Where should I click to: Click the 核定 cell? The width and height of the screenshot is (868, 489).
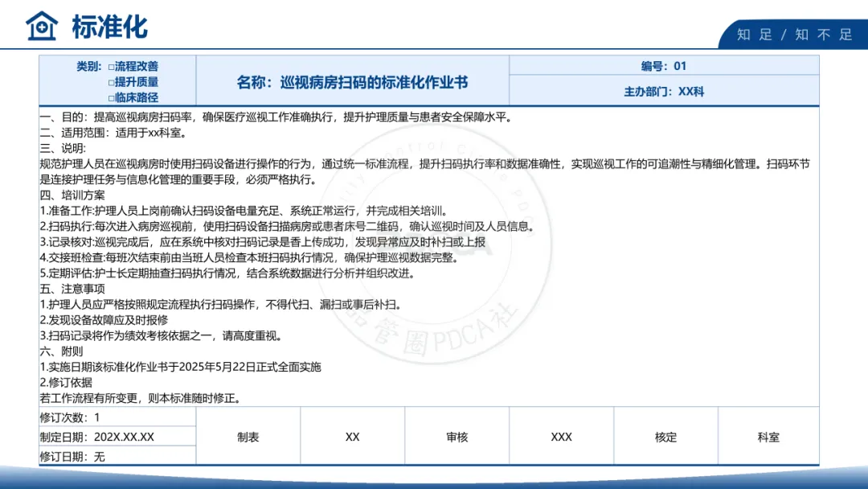click(x=666, y=437)
